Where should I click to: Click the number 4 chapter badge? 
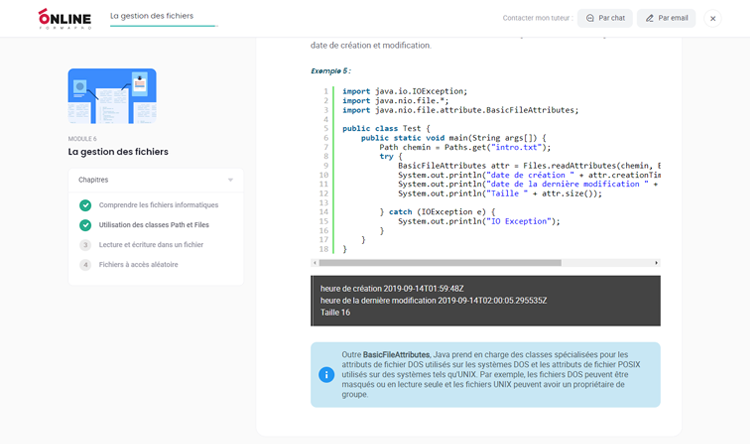[x=85, y=265]
